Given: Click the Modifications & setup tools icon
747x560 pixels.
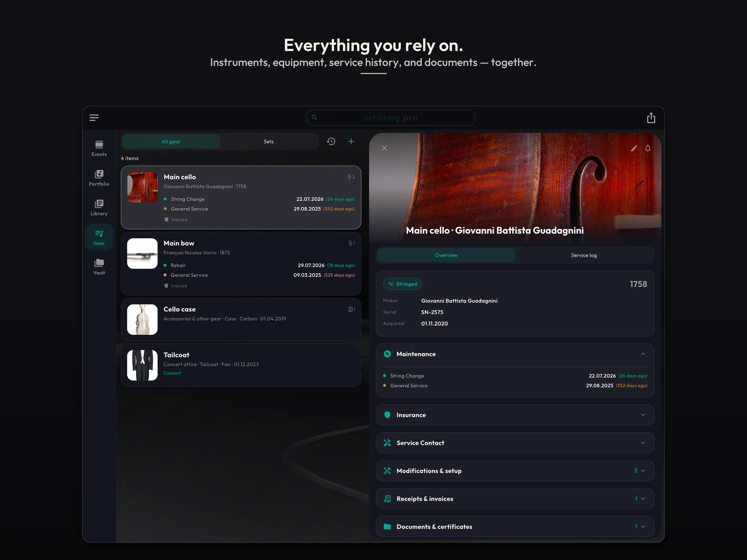Looking at the screenshot, I should pyautogui.click(x=387, y=470).
